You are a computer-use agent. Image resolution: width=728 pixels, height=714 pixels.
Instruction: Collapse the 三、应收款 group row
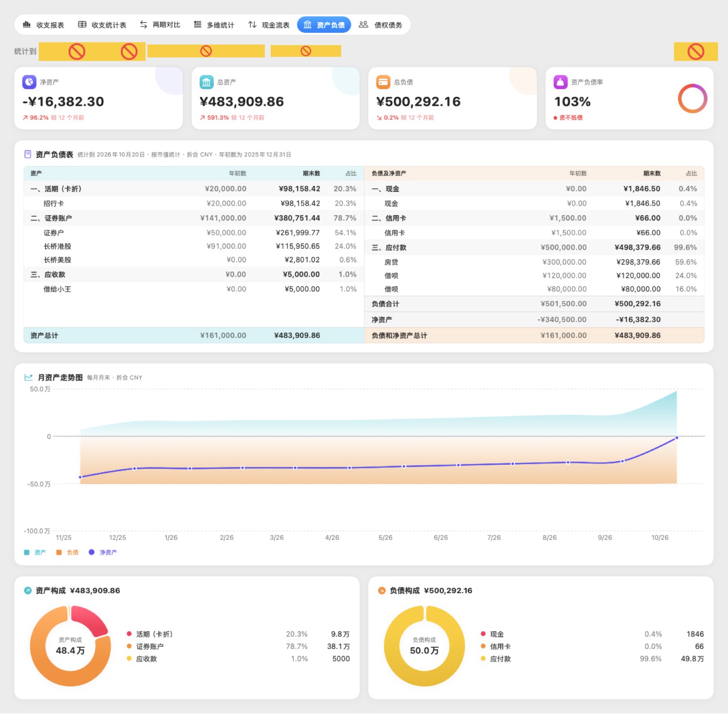click(194, 274)
